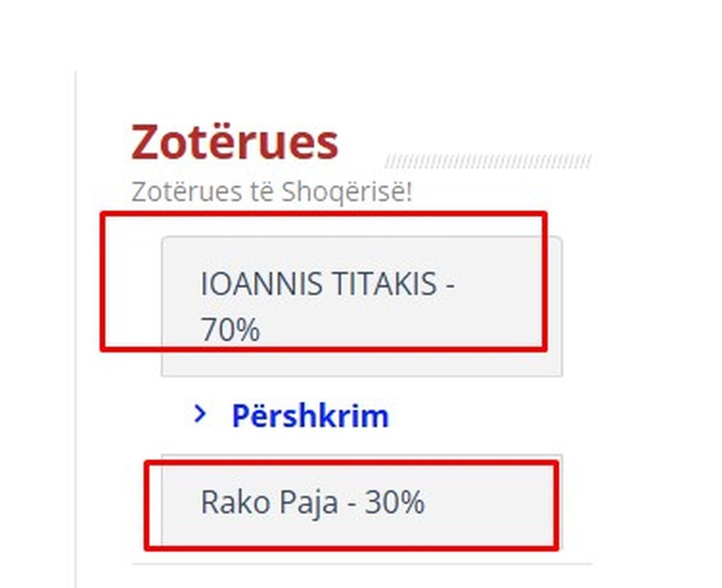Click the hatched decorative line beside the heading

(x=488, y=161)
